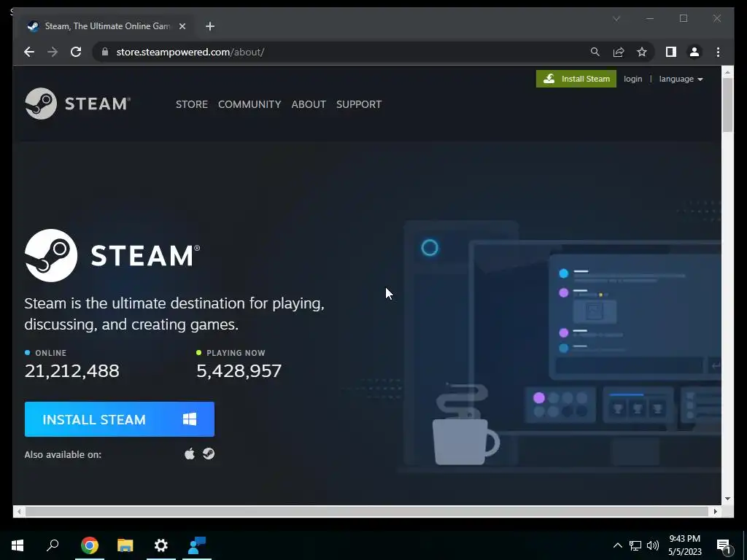Open the Settings gear taskbar icon
The height and width of the screenshot is (560, 747).
click(161, 545)
